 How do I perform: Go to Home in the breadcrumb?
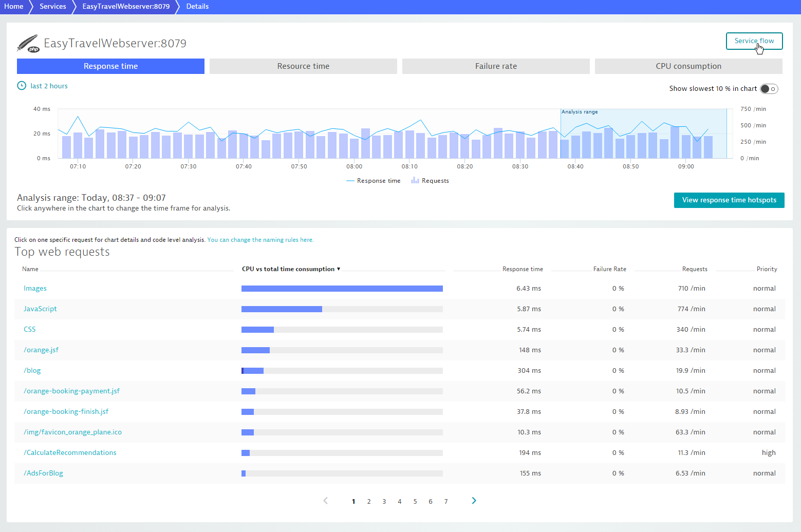[x=14, y=7]
